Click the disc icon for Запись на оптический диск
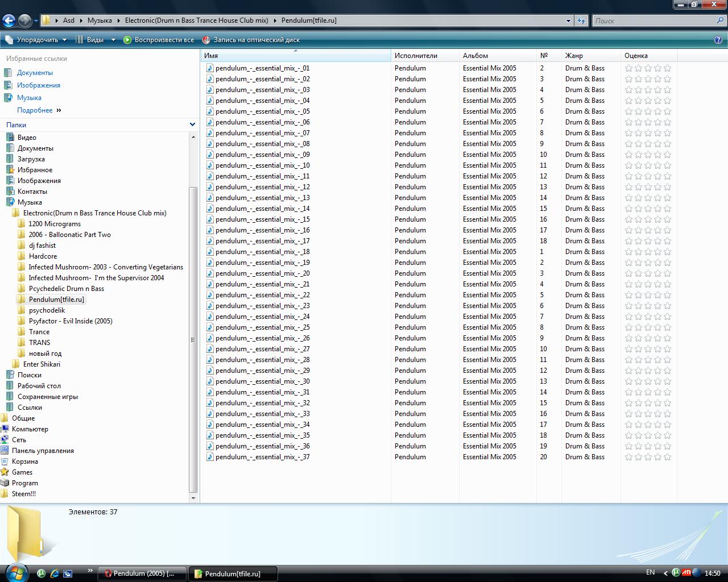 206,40
